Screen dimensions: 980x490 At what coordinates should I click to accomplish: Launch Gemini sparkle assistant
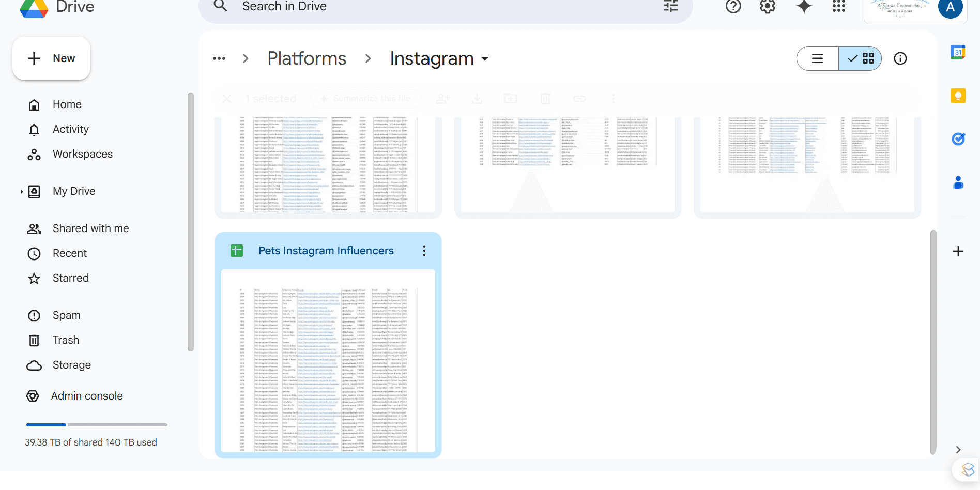click(804, 6)
